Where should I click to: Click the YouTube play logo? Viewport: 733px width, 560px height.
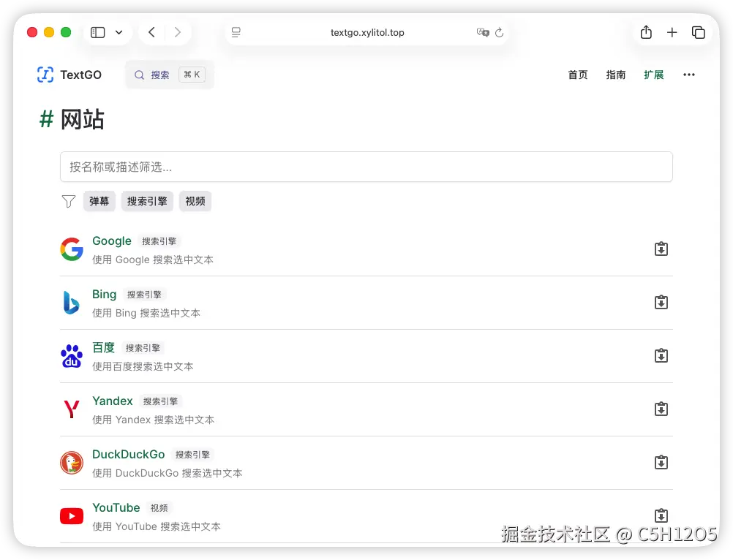[71, 516]
